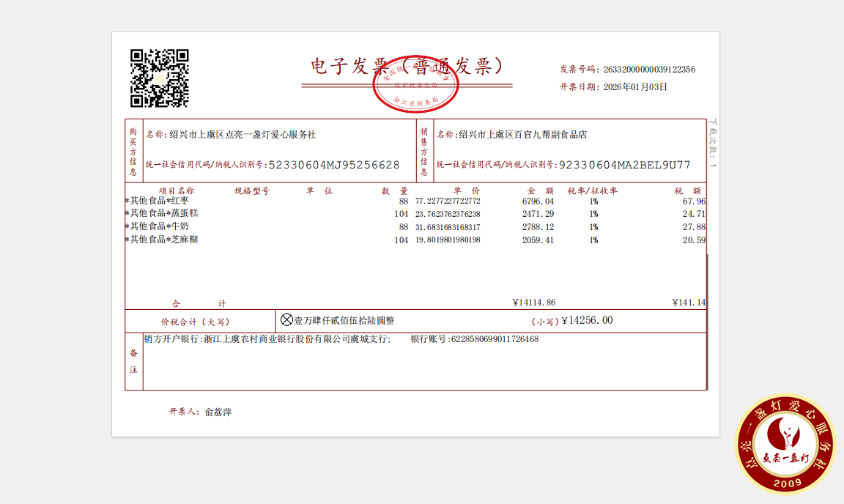844x504 pixels.
Task: Click the subtotal amount ¥14114.86
Action: pyautogui.click(x=533, y=303)
